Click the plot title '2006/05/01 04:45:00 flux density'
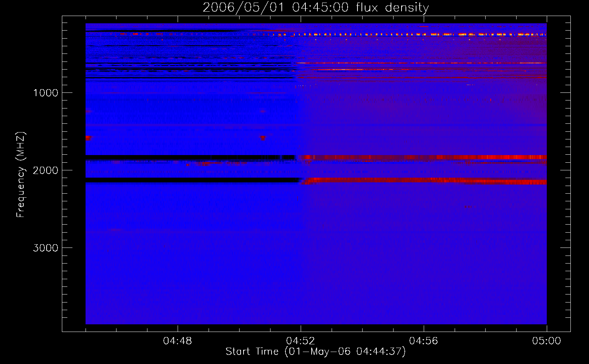Screen dimensions: 589x364 point(316,8)
